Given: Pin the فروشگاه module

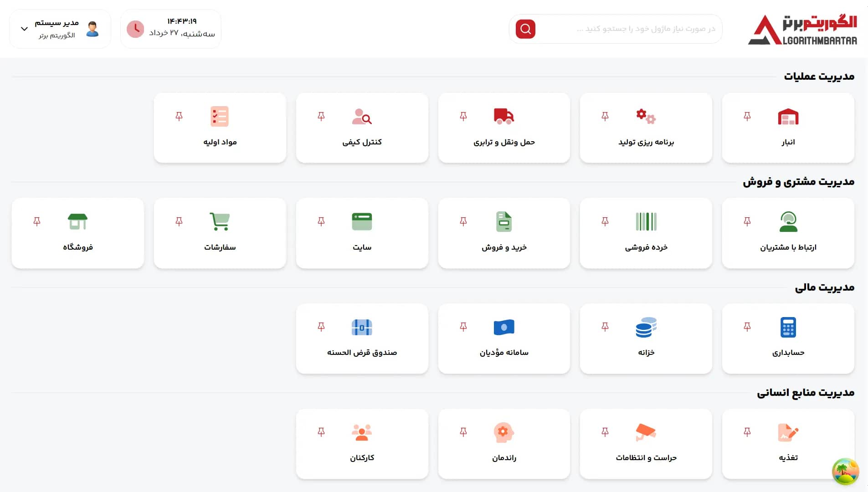Looking at the screenshot, I should 36,222.
